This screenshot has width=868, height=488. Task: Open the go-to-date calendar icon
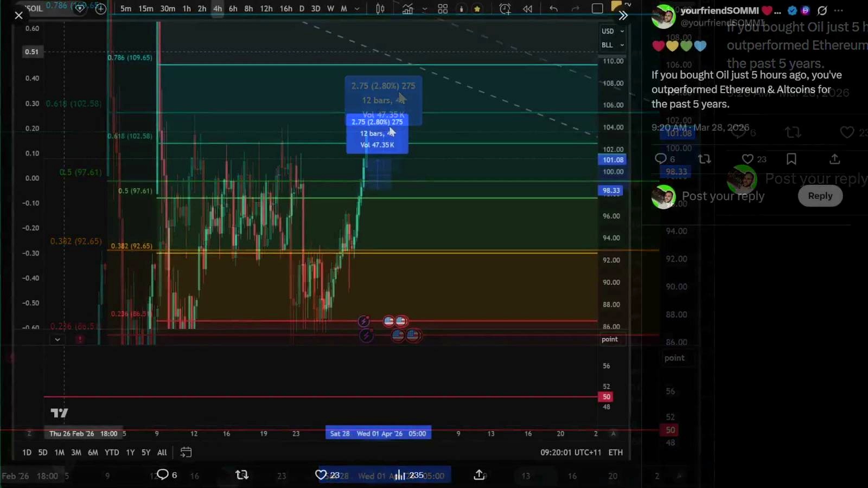tap(186, 452)
